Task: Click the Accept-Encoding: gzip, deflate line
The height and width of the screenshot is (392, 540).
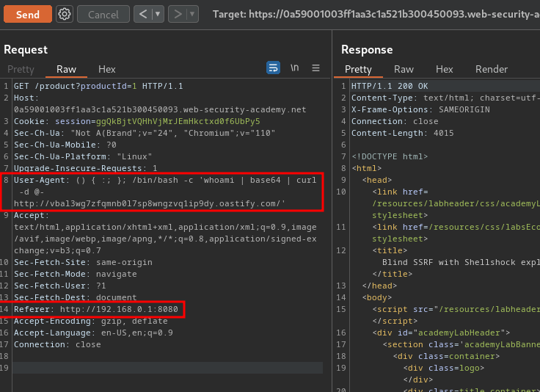Action: tap(90, 321)
